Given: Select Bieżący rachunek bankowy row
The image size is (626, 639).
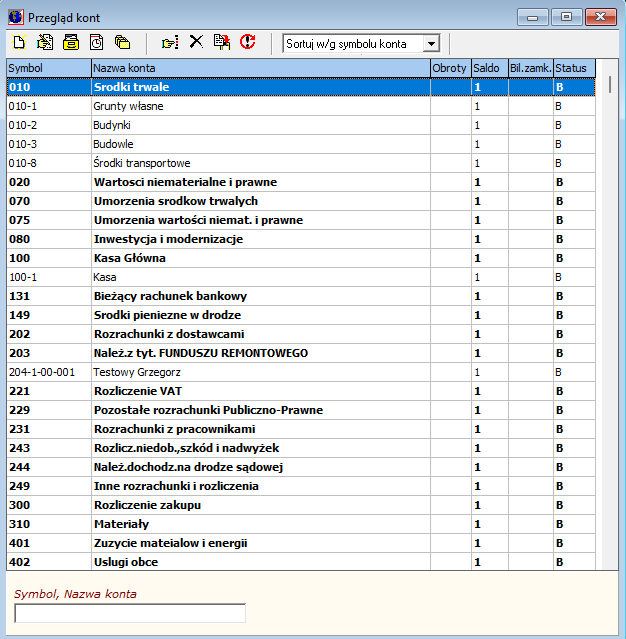Looking at the screenshot, I should click(301, 296).
